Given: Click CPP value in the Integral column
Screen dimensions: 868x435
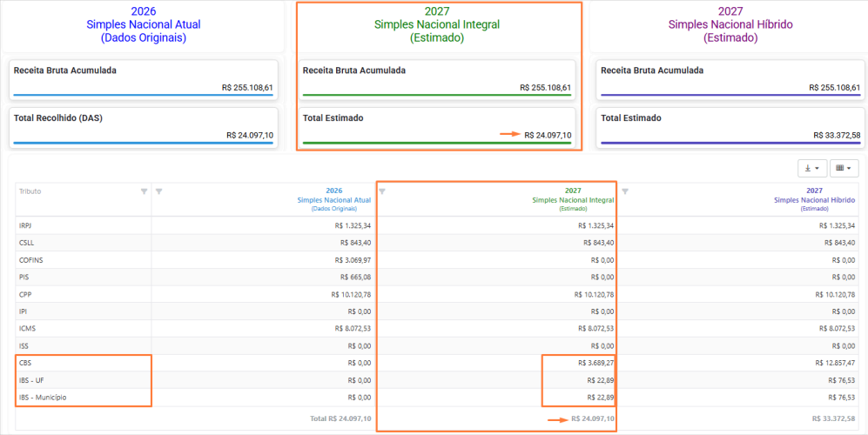Looking at the screenshot, I should click(x=594, y=294).
